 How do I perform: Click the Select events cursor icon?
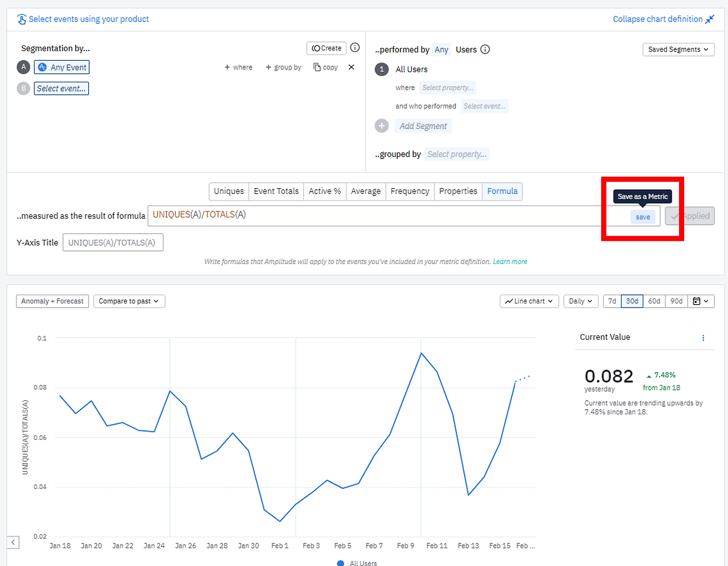coord(22,19)
